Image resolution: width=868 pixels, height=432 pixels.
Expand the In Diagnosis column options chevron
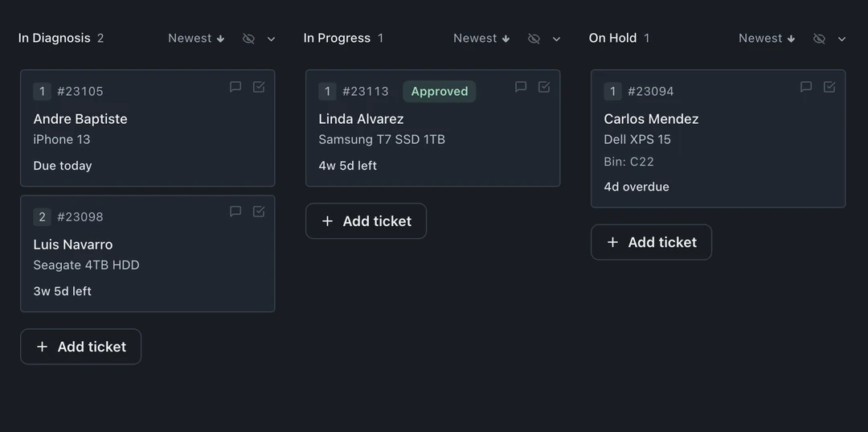(272, 39)
